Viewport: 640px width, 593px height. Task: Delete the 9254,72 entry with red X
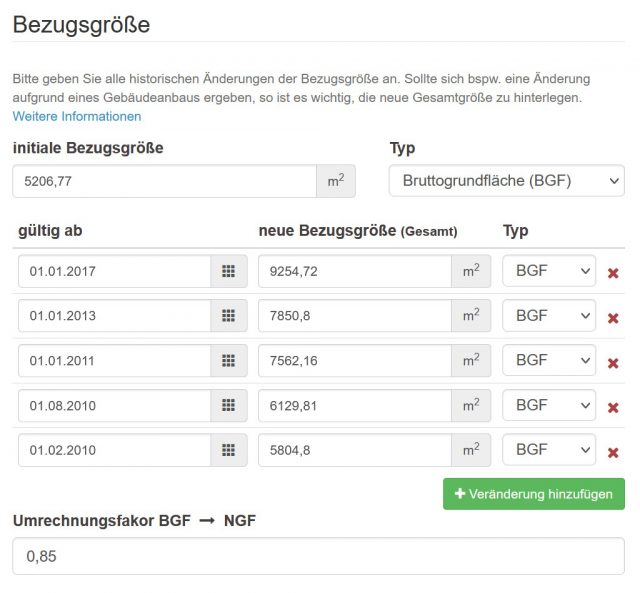613,273
